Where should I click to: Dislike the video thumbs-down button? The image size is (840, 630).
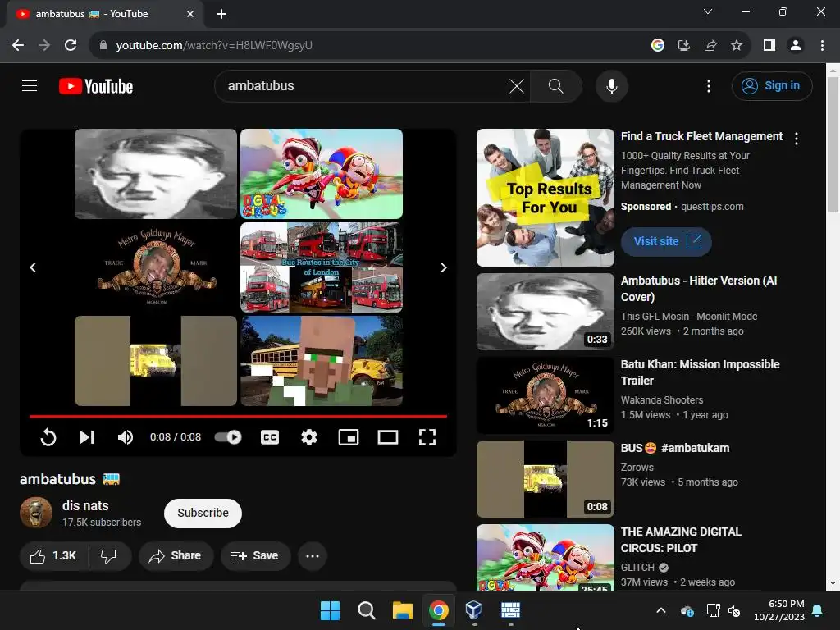coord(109,556)
